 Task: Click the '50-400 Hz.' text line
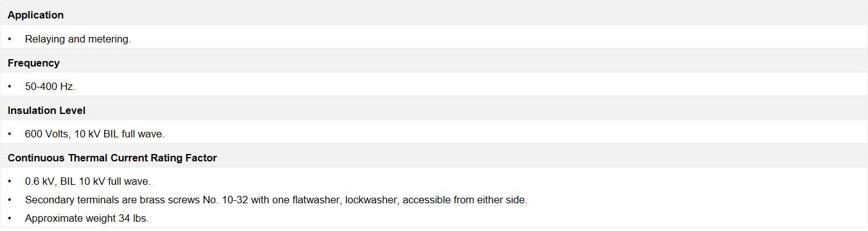[x=50, y=87]
